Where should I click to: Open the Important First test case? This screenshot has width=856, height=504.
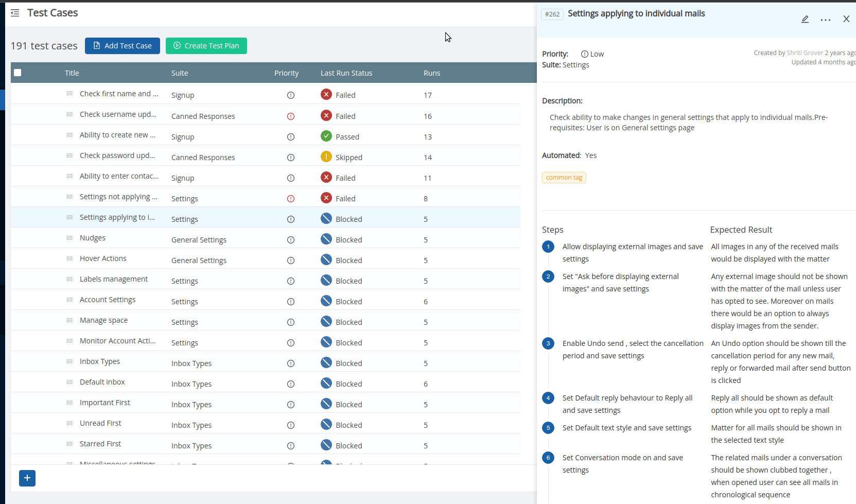click(105, 403)
